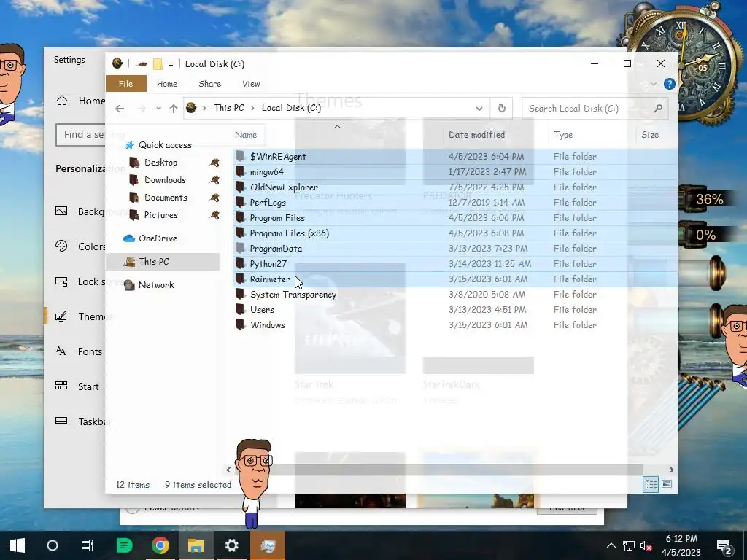Screen dimensions: 747x560
Task: Select the System Transparency folder icon
Action: 241,295
